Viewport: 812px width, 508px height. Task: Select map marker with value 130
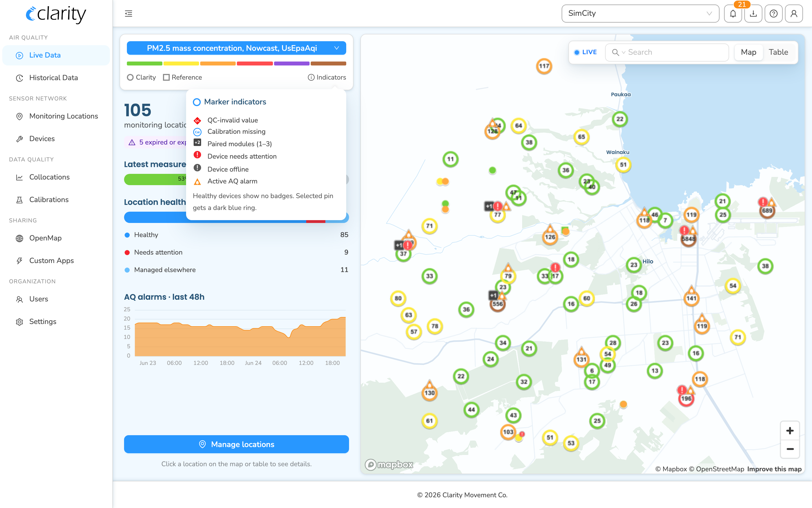click(x=429, y=393)
